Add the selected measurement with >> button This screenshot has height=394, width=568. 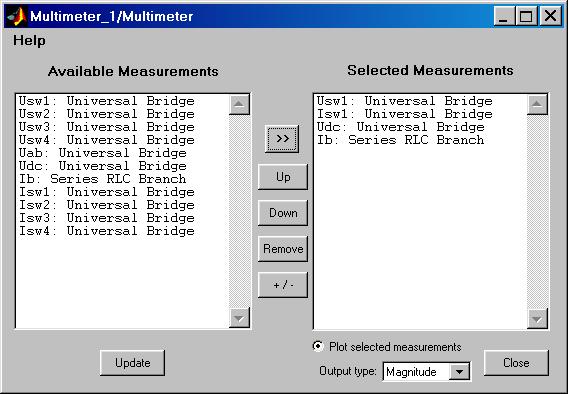click(282, 139)
